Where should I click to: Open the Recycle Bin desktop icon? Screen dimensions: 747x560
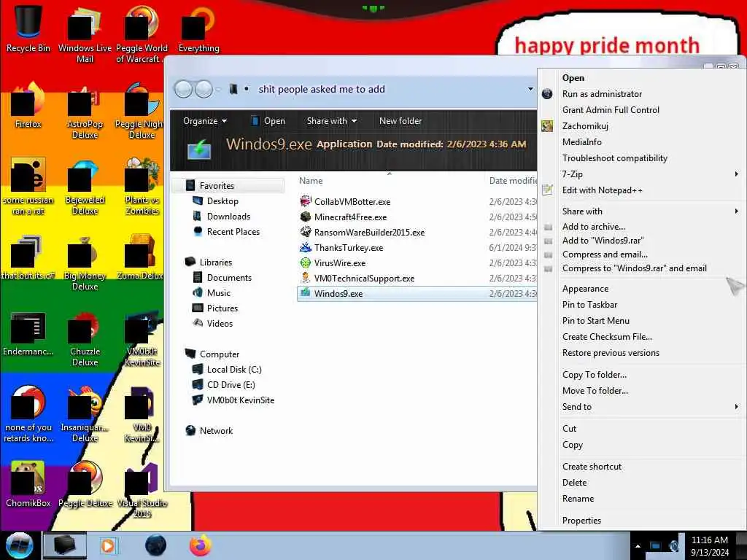click(28, 28)
